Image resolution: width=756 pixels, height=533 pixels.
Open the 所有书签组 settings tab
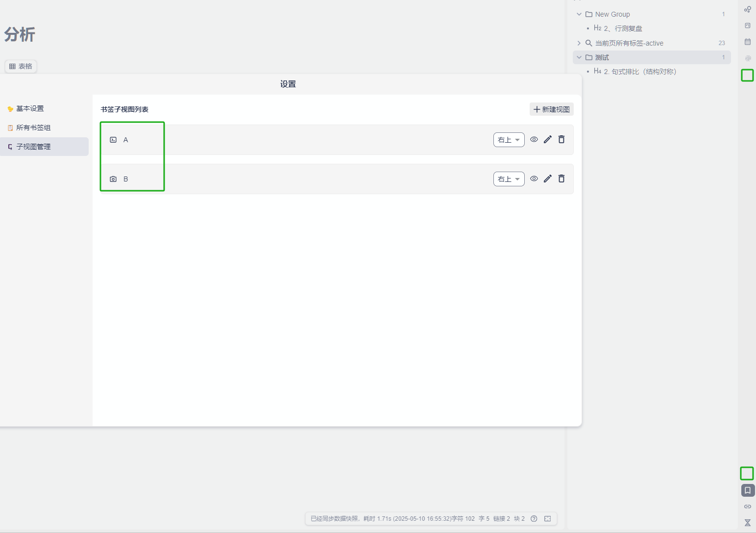point(44,127)
